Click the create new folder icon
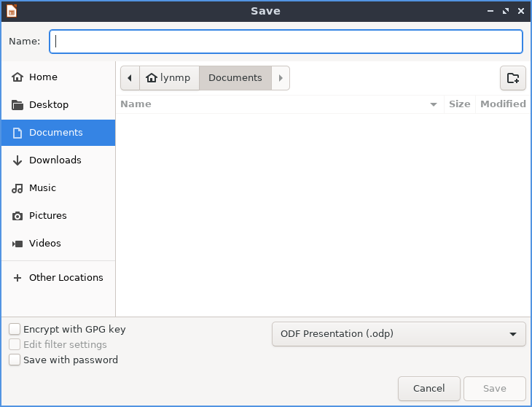Image resolution: width=532 pixels, height=407 pixels. click(512, 78)
